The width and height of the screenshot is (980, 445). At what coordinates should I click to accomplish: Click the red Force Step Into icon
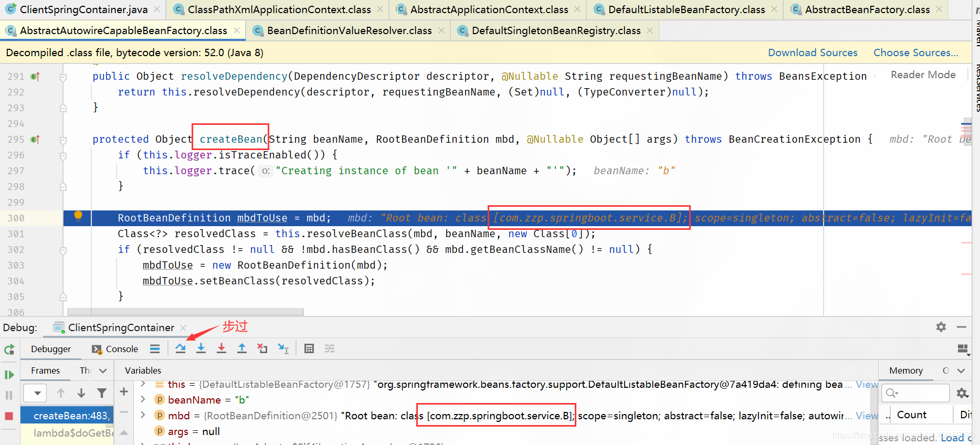coord(222,348)
